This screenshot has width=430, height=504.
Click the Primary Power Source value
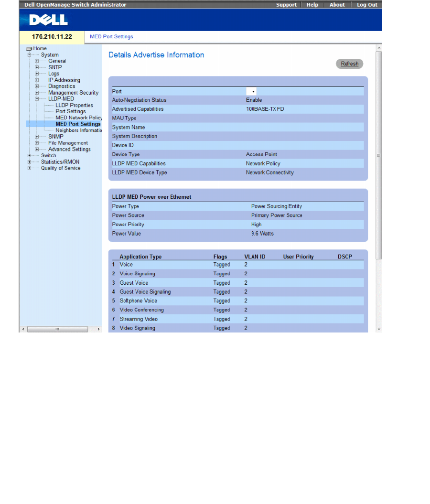276,215
